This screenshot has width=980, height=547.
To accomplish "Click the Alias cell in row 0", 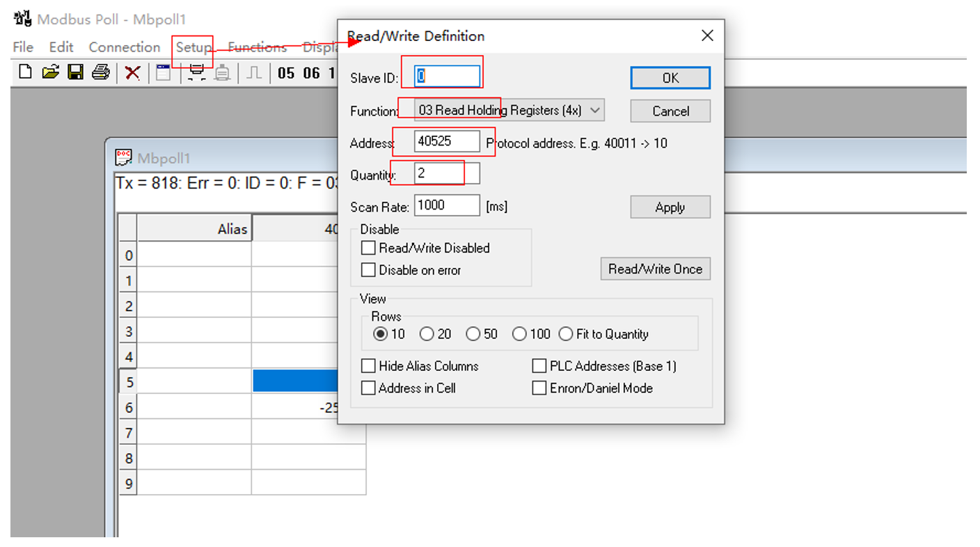I will click(x=194, y=255).
